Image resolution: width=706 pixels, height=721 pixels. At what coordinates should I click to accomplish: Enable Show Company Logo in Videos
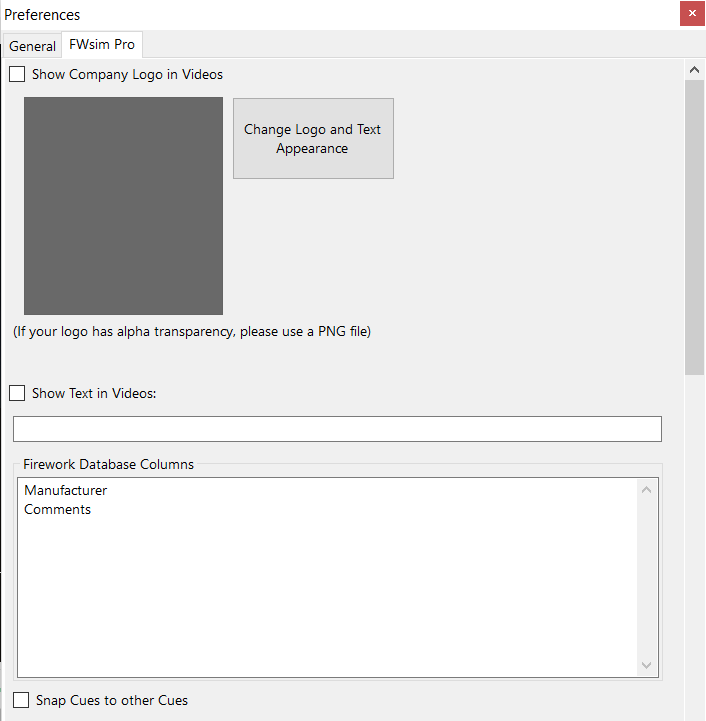click(17, 74)
